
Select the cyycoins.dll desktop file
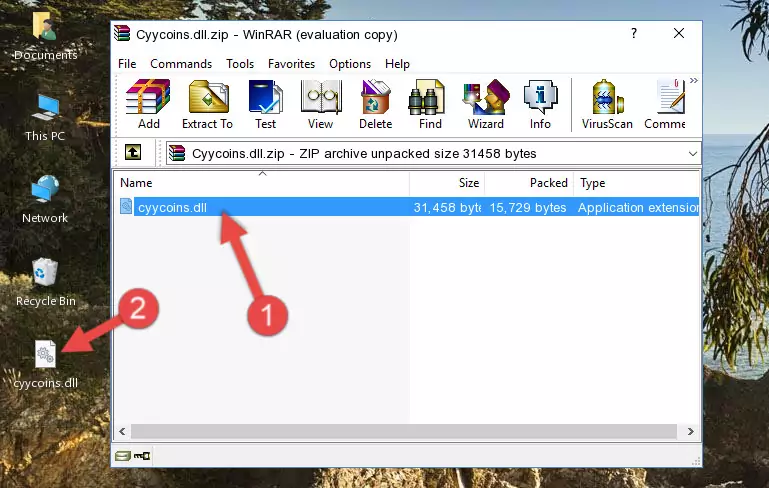click(x=45, y=364)
